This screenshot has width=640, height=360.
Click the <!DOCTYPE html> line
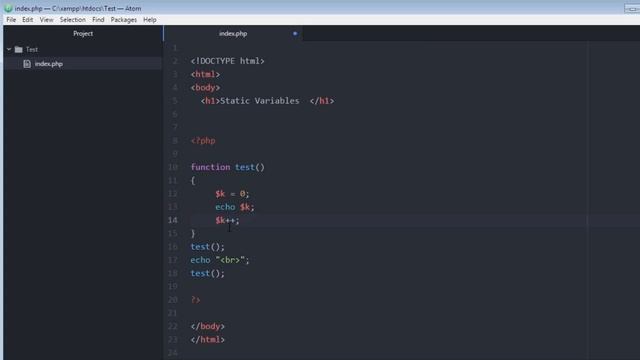(227, 61)
